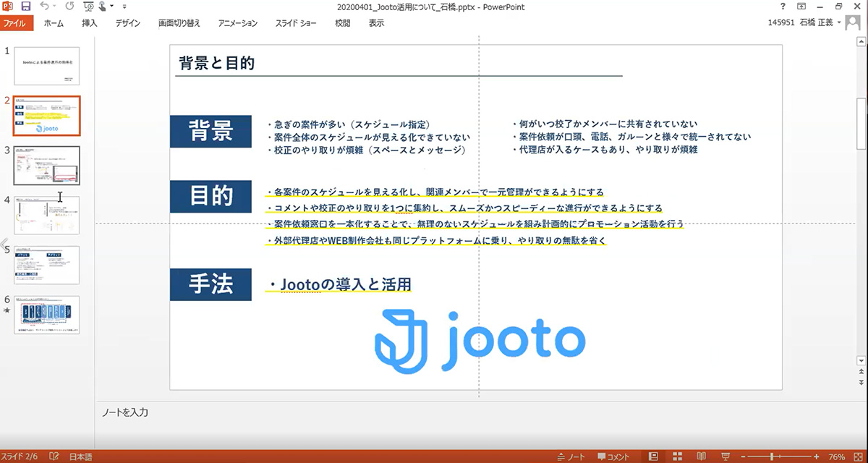Screen dimensions: 868x463
Task: Fit slide to current window icon
Action: (x=858, y=456)
